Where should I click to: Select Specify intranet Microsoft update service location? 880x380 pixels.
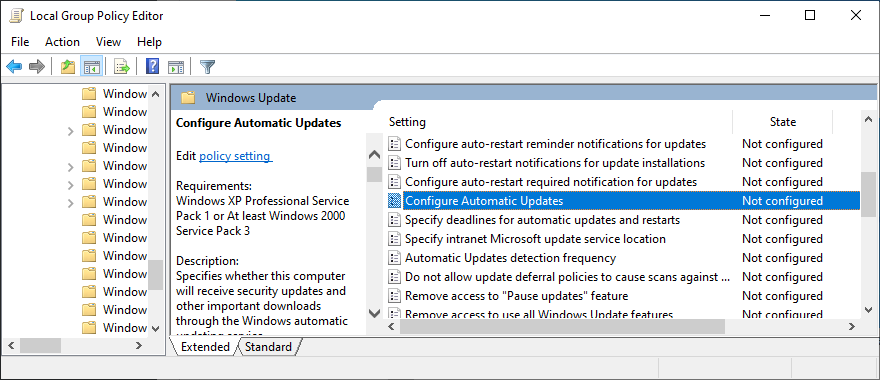tap(535, 239)
